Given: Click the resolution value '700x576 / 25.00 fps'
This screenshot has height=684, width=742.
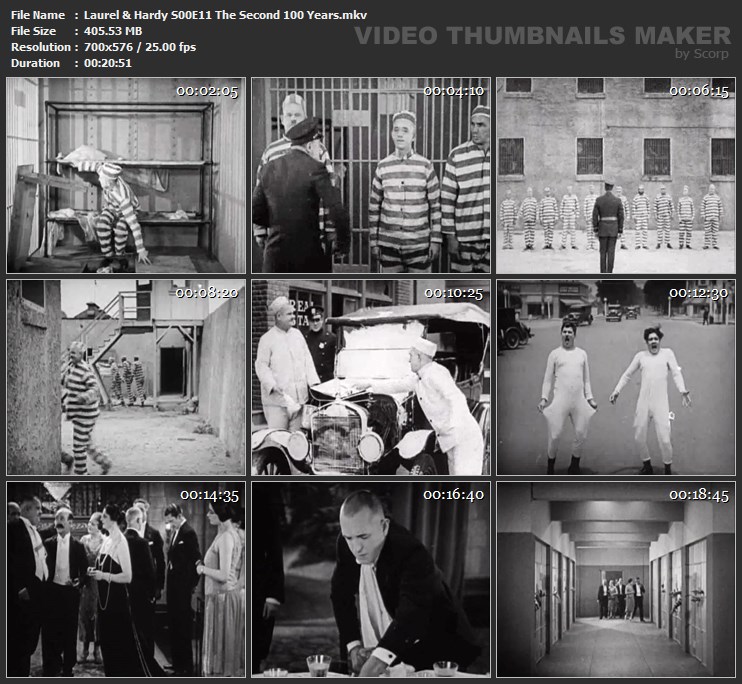Looking at the screenshot, I should (x=140, y=47).
